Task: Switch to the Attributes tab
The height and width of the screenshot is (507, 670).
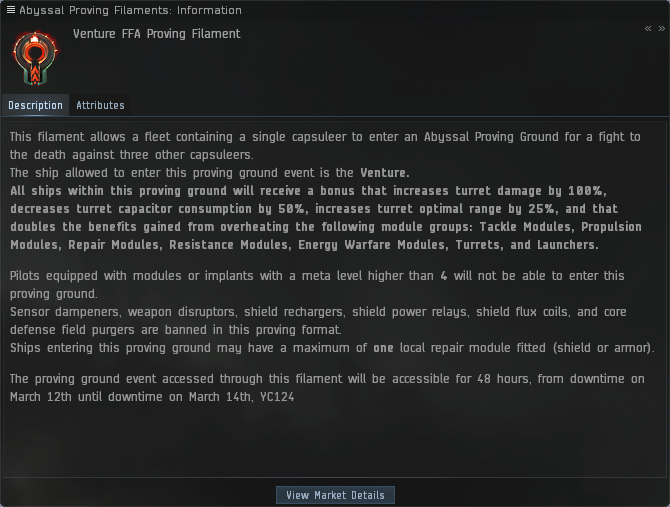Action: click(100, 105)
